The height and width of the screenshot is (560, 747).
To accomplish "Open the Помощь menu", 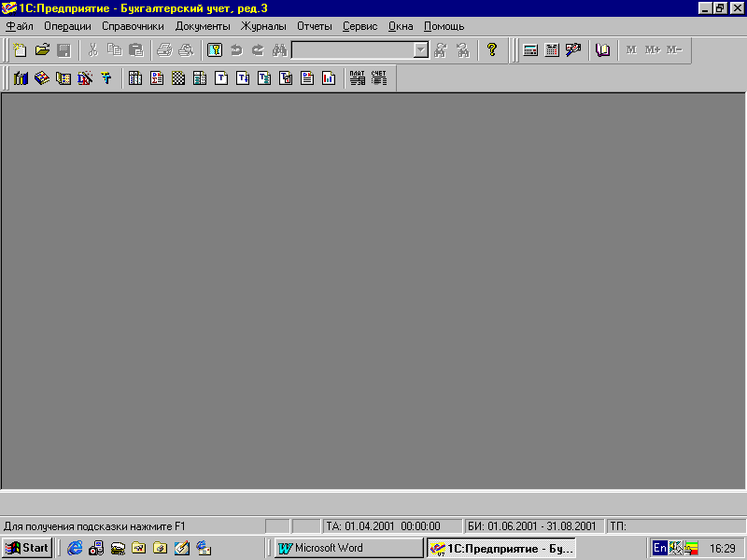I will point(444,27).
